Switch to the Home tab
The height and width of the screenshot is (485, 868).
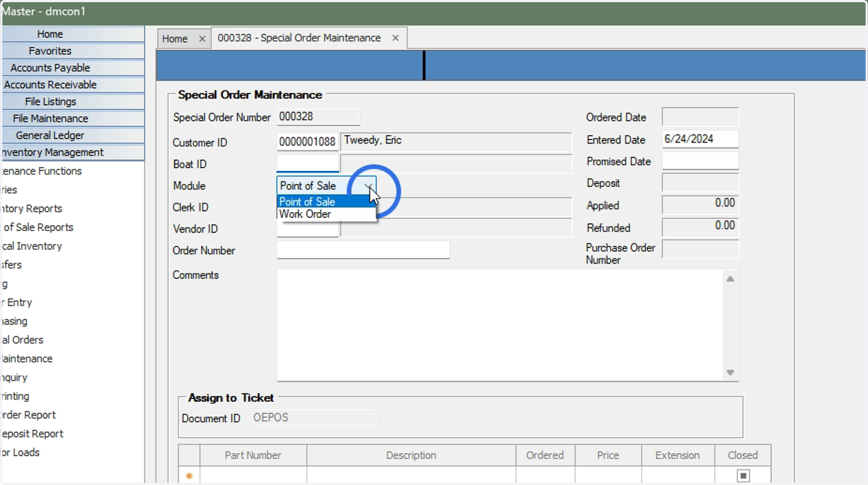tap(175, 39)
